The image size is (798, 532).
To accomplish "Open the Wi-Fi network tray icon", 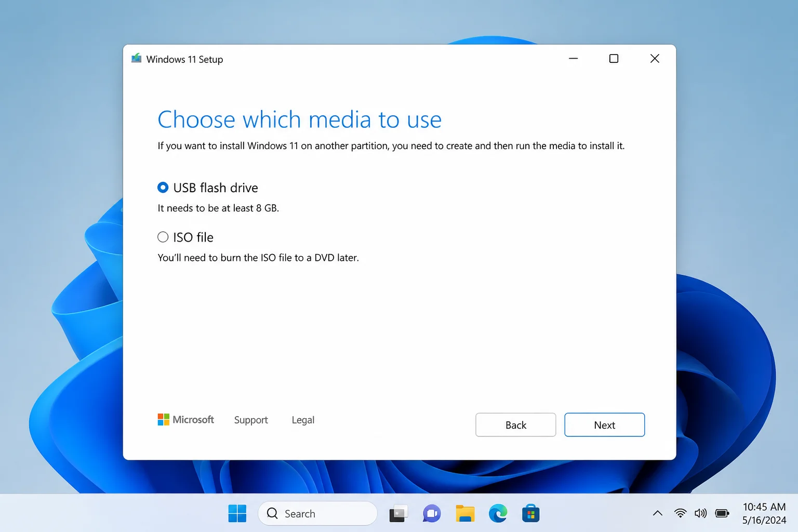I will [x=680, y=513].
